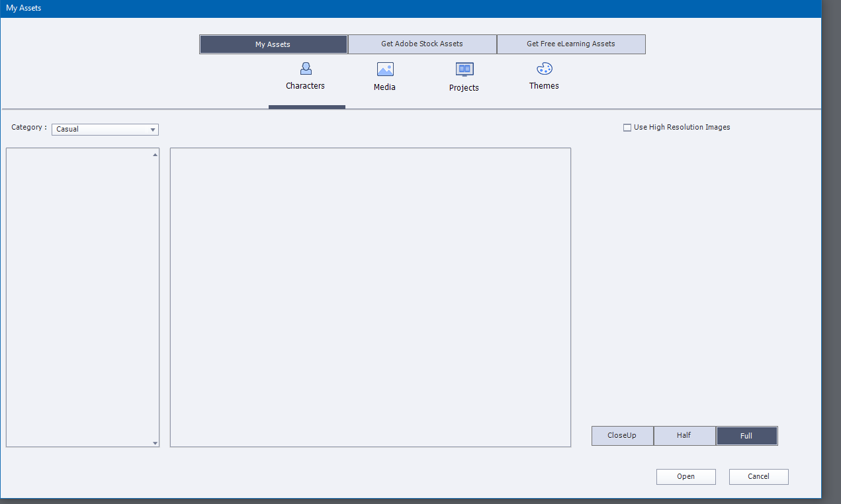Switch character view to CloseUp

click(622, 436)
